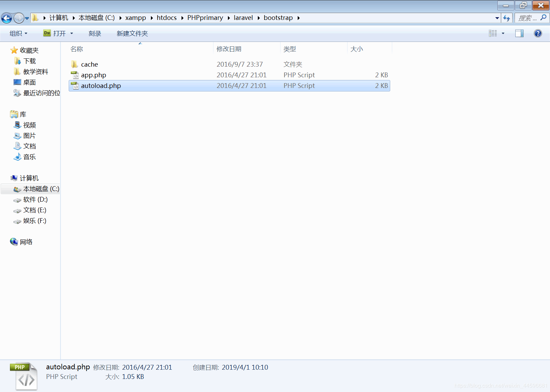Expand the 打开 dropdown arrow
This screenshot has width=550, height=392.
click(71, 33)
